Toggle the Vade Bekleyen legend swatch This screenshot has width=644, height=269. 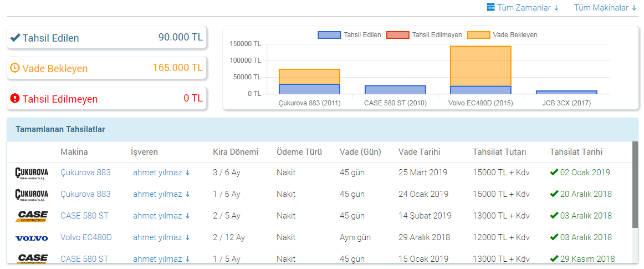478,35
